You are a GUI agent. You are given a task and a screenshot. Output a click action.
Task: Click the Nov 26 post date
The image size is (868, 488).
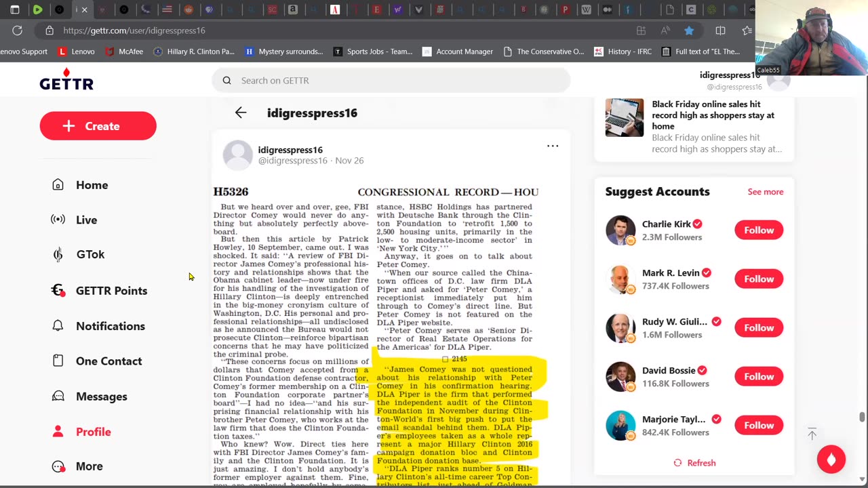[349, 161]
